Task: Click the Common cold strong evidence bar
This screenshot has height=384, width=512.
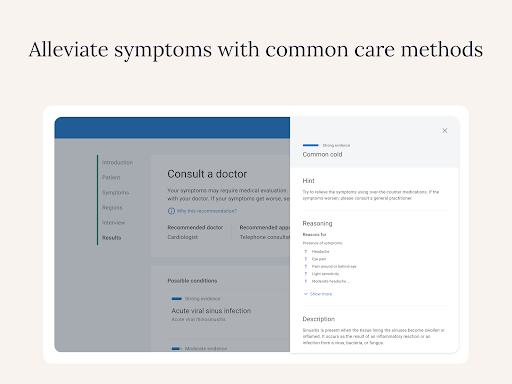Action: [x=311, y=145]
